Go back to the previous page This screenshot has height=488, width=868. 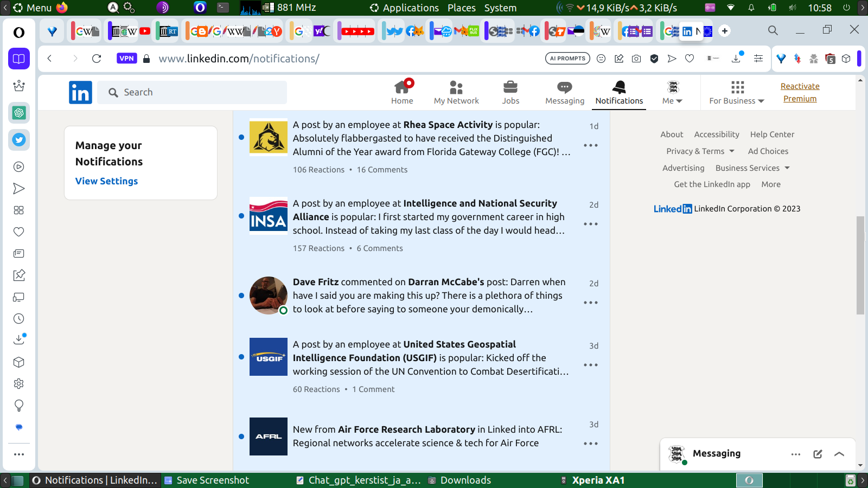click(49, 59)
